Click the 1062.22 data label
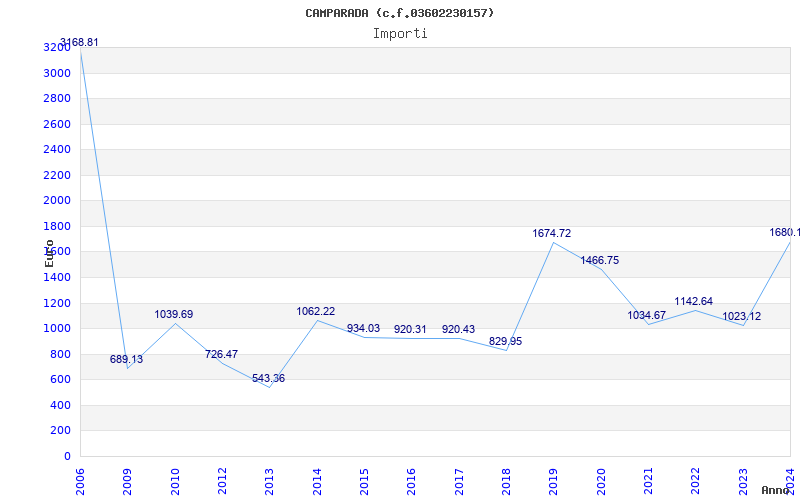Viewport: 800px width, 500px height. (316, 311)
